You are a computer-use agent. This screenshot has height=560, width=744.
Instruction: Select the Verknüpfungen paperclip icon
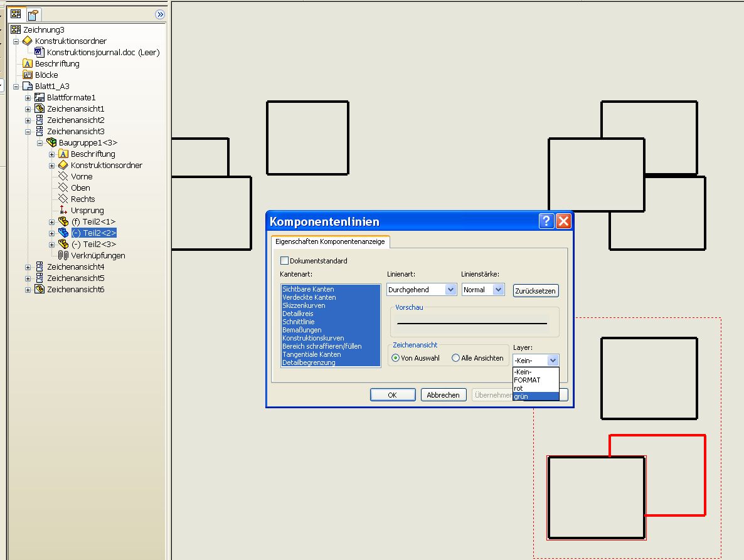tap(63, 255)
